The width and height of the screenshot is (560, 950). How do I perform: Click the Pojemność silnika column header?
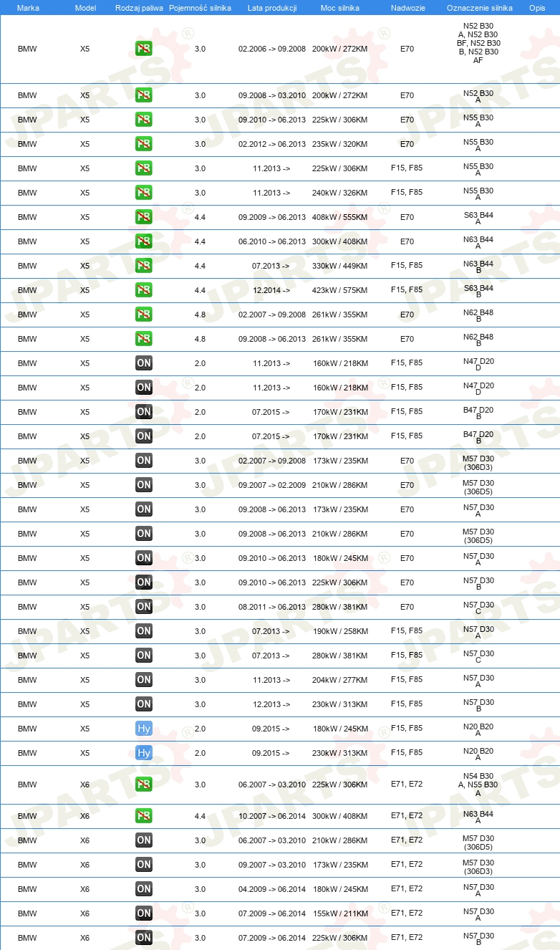(x=200, y=8)
